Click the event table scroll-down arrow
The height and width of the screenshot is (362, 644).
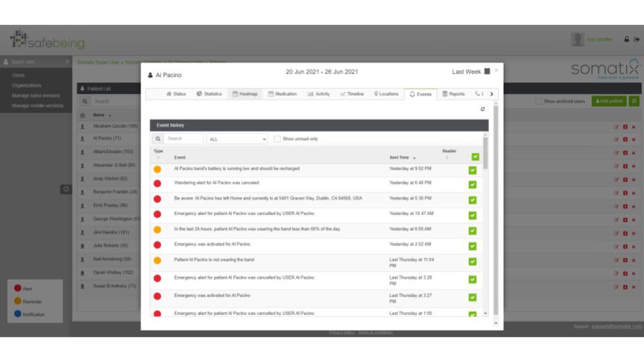(x=485, y=314)
